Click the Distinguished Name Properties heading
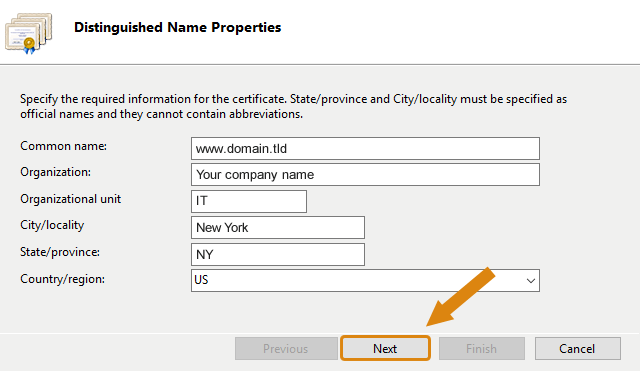Viewport: 640px width, 371px height. coord(178,27)
